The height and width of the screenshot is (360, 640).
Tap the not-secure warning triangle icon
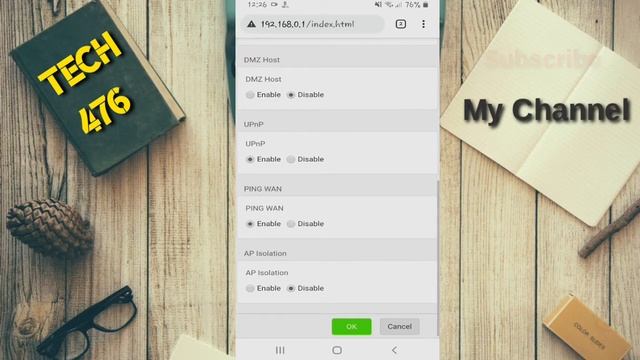click(251, 24)
